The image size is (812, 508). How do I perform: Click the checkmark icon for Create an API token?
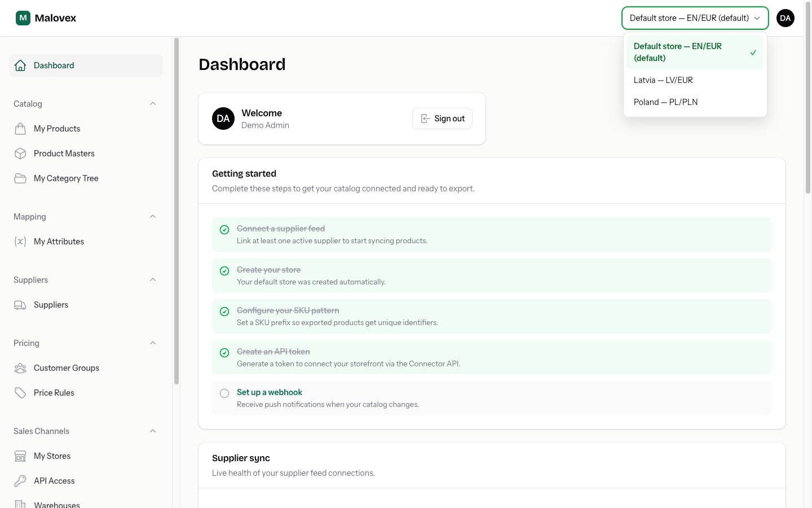coord(224,353)
